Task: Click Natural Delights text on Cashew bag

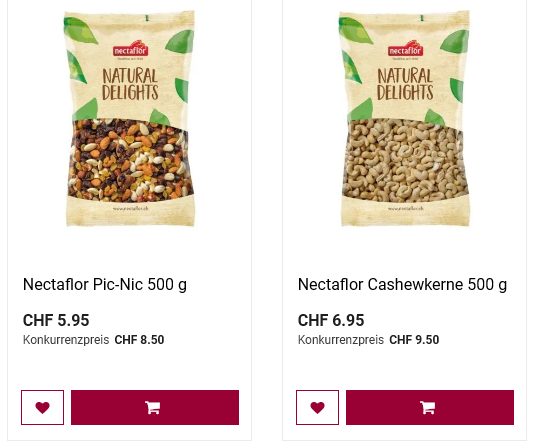Action: tap(405, 84)
